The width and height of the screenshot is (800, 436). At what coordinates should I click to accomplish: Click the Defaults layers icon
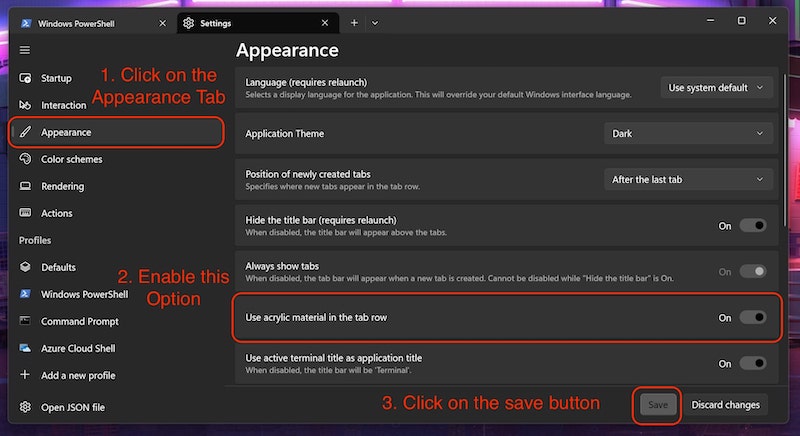pos(25,267)
